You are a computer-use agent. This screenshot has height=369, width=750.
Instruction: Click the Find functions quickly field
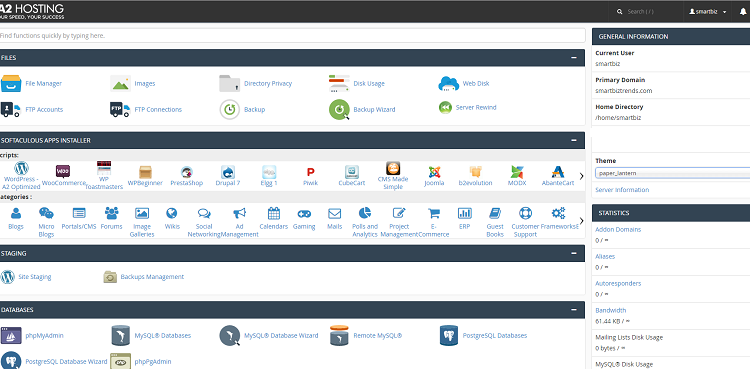(292, 35)
